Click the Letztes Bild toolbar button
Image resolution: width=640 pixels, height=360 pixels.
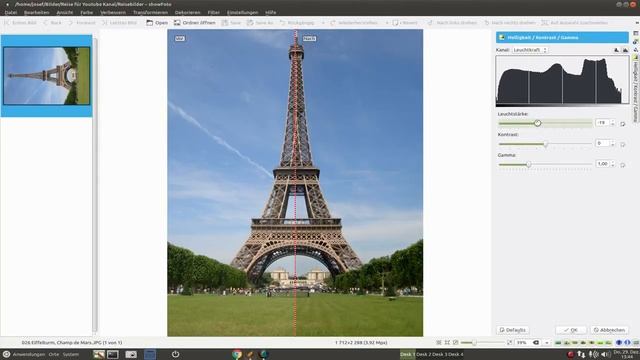120,23
